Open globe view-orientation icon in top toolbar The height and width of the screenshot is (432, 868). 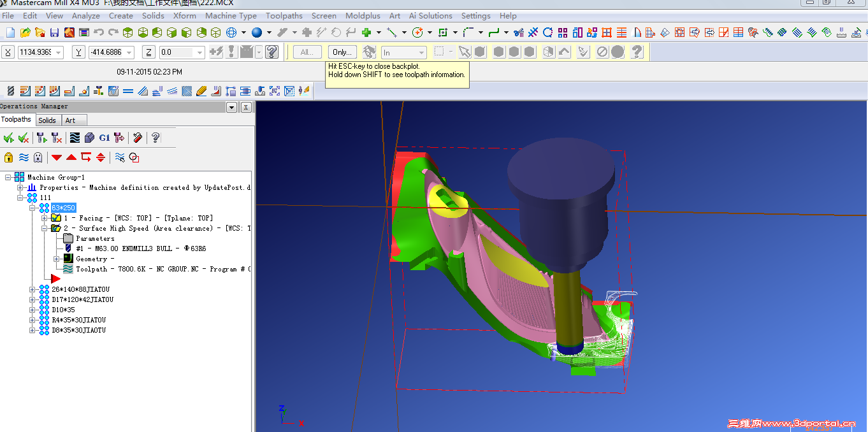[231, 32]
